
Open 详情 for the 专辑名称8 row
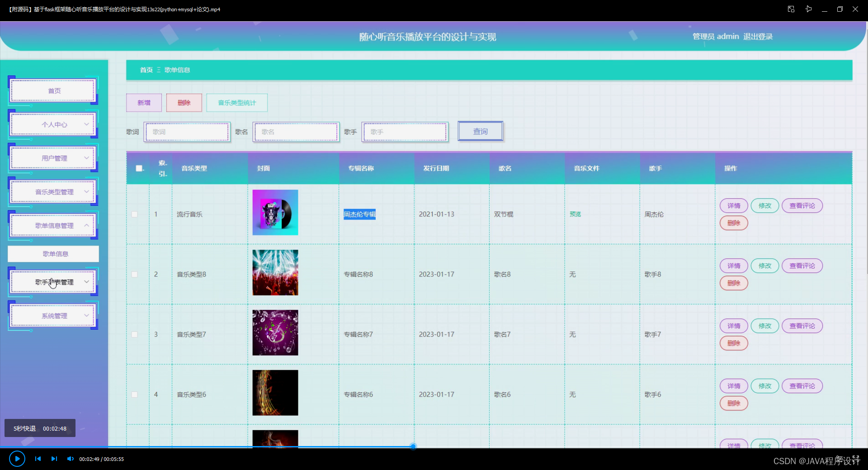tap(734, 266)
